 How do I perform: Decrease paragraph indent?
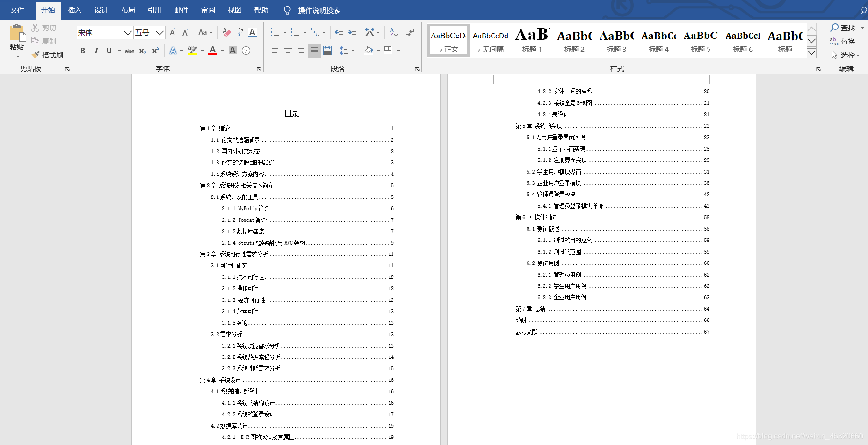tap(339, 32)
